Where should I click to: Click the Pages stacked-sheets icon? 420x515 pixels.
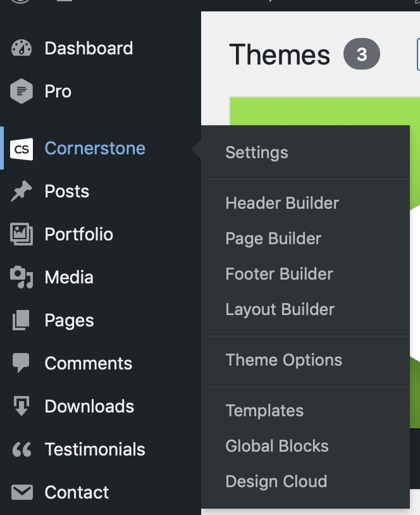pyautogui.click(x=22, y=321)
